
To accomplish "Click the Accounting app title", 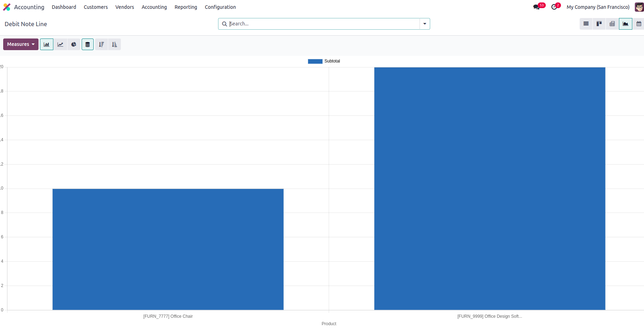I will [29, 7].
